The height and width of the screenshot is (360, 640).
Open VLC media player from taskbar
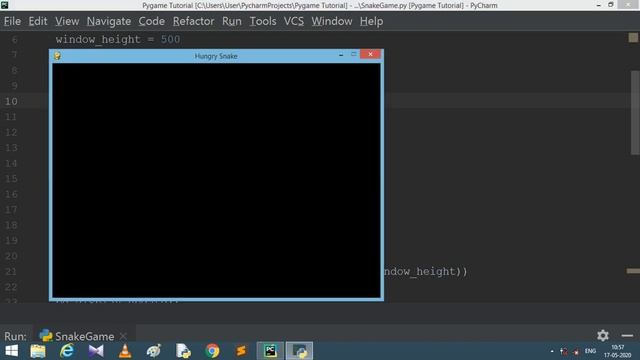coord(125,351)
